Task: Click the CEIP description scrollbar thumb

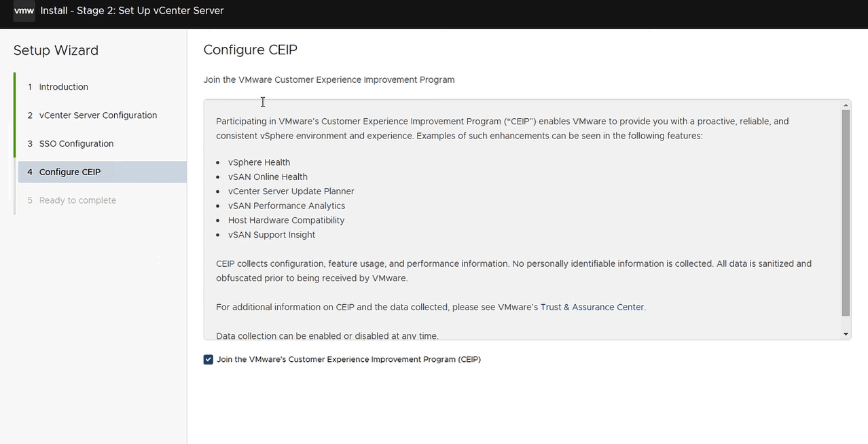Action: point(846,212)
